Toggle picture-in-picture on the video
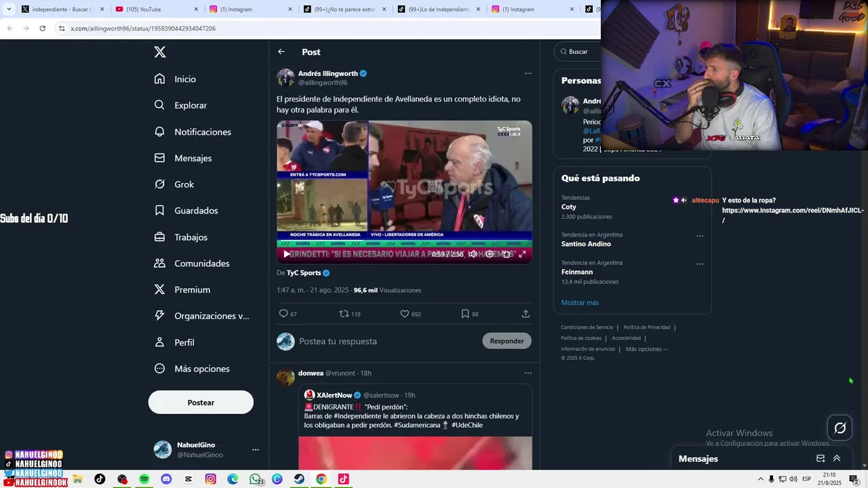Viewport: 868px width, 488px height. pyautogui.click(x=506, y=254)
